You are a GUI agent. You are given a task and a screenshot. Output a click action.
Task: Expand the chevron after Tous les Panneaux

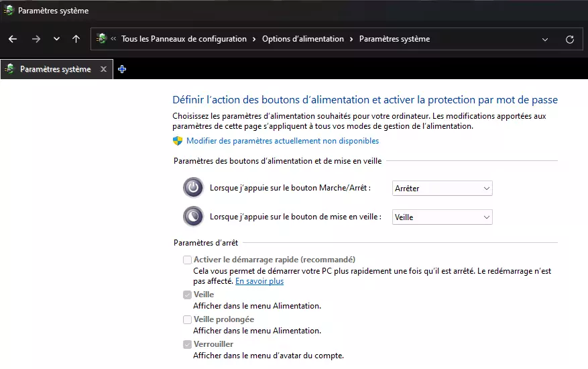click(x=254, y=40)
